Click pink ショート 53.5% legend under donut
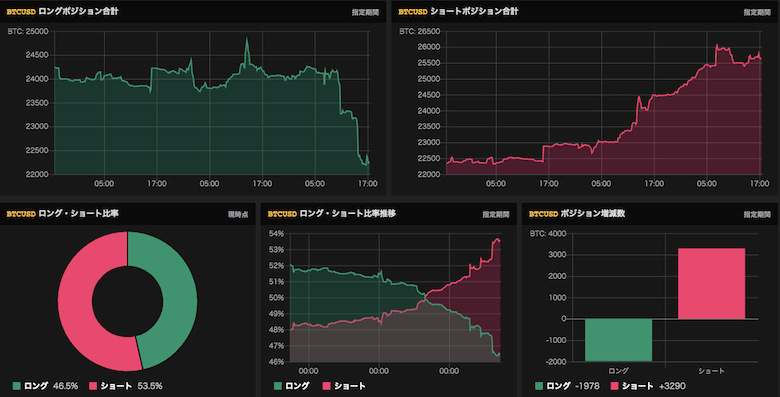The image size is (780, 397). coord(126,386)
